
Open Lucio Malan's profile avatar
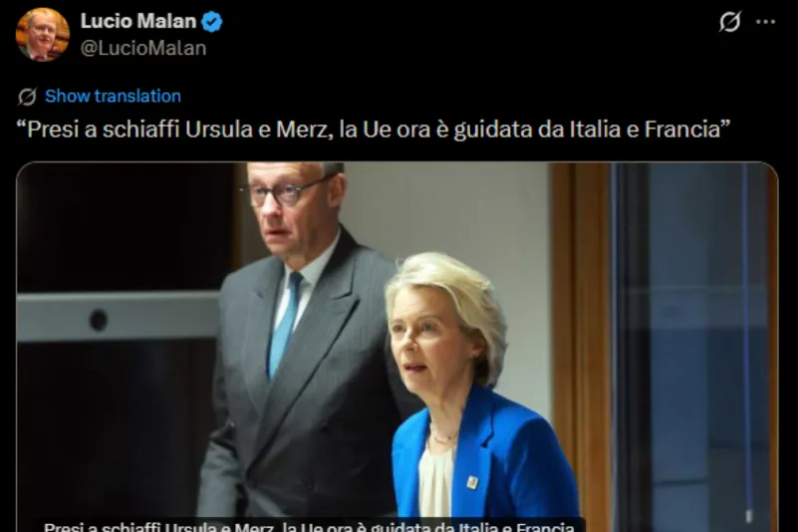pos(42,35)
